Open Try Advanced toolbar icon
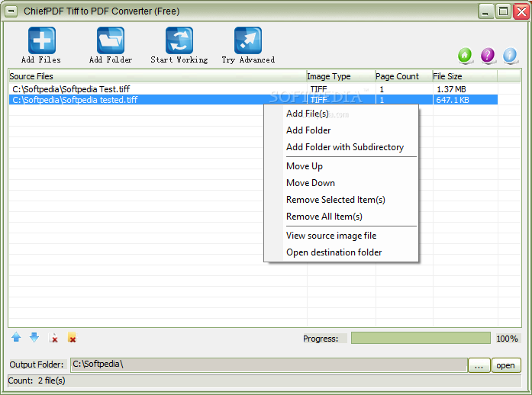 [x=248, y=40]
